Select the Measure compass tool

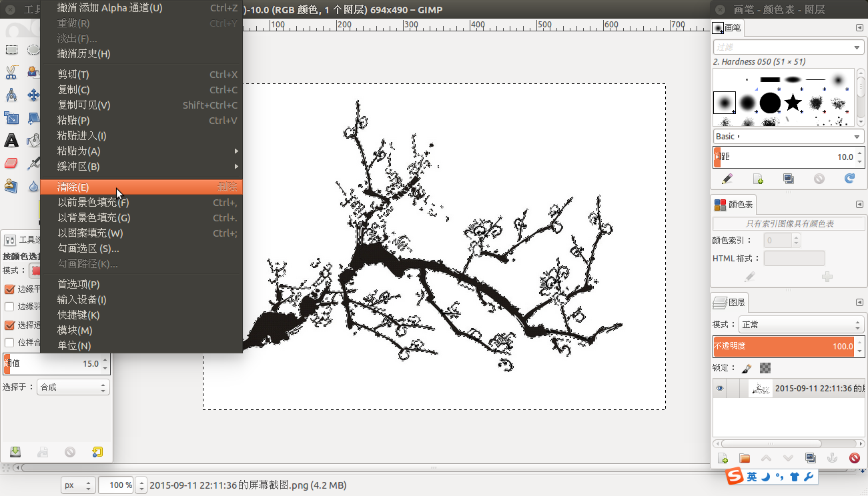pyautogui.click(x=11, y=95)
